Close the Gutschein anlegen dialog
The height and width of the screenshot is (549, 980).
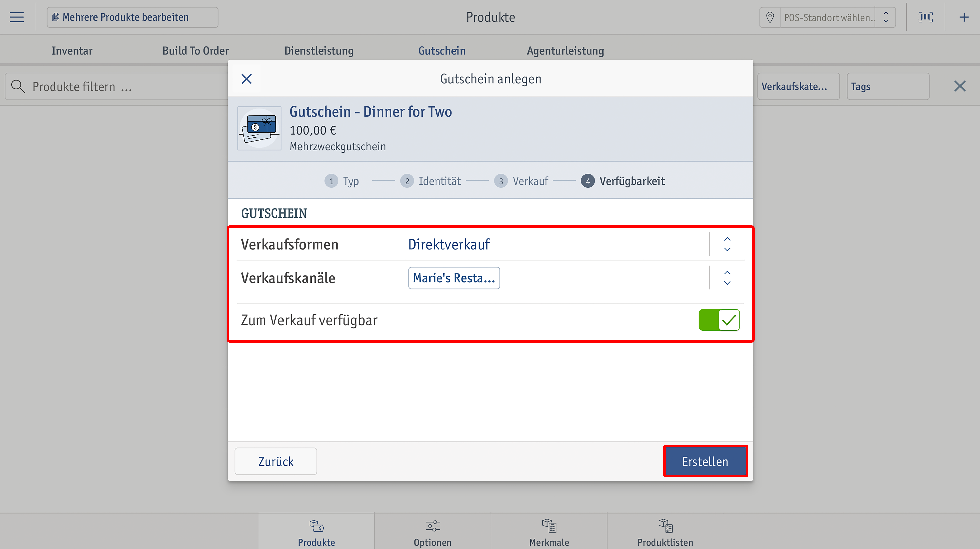tap(247, 79)
